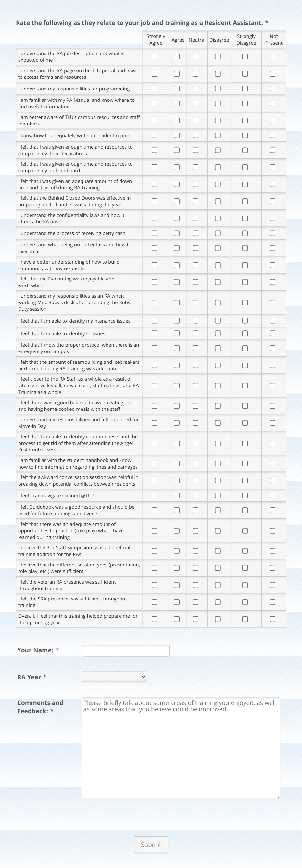Check Agree for receiving petty cash process
Viewport: 302px width, 868px height.
pos(176,233)
